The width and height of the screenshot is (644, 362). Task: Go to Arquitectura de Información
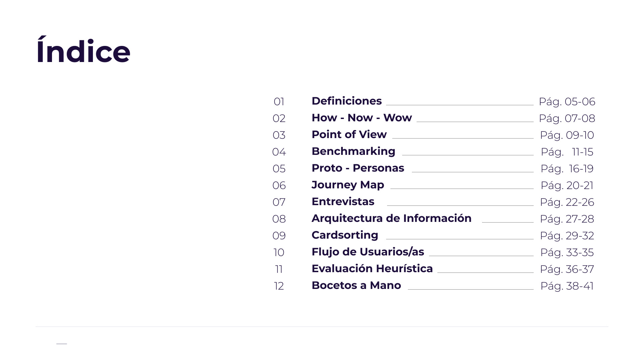pos(391,218)
